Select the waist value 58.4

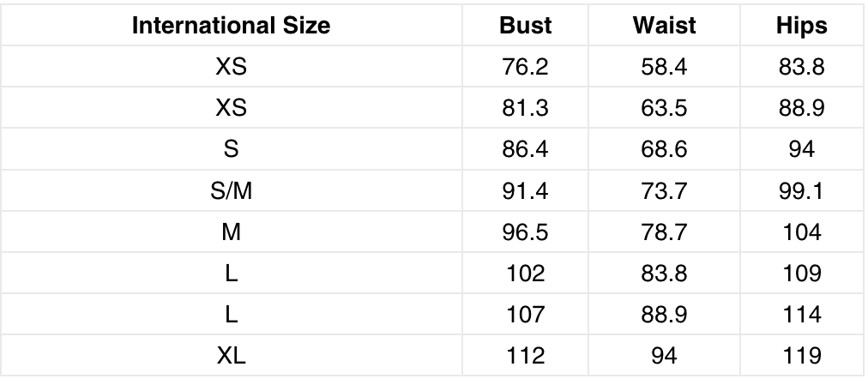(663, 67)
